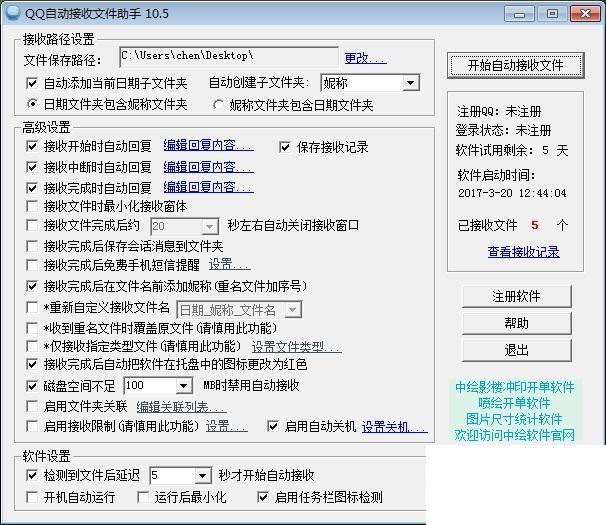This screenshot has height=525, width=606.
Task: Enable 开机自动运行 checkbox
Action: 32,497
